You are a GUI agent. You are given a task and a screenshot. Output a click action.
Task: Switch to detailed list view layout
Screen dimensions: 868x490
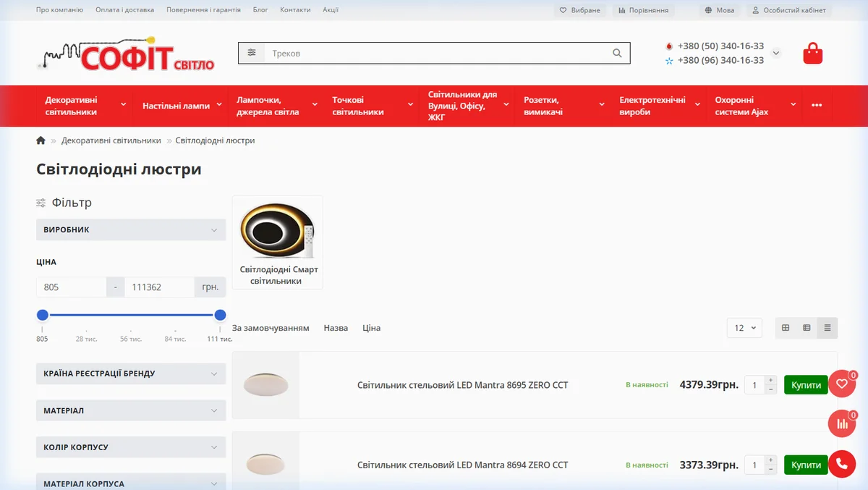807,328
